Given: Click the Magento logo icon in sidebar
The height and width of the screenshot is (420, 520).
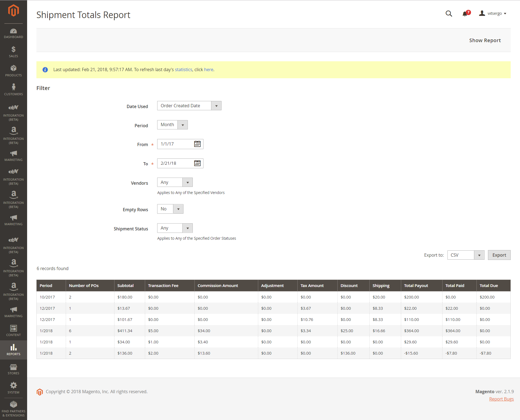Looking at the screenshot, I should (13, 11).
